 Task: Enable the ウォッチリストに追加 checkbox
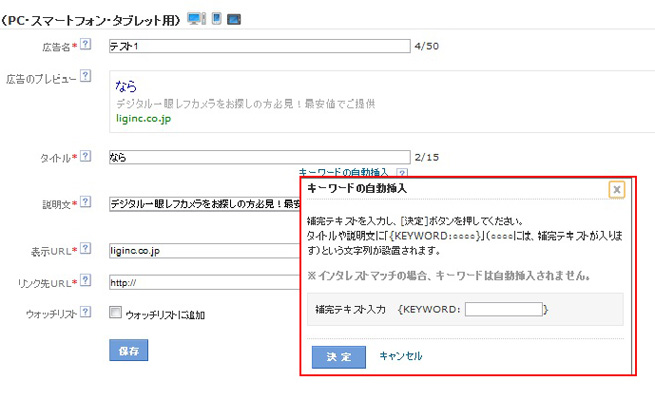pos(115,314)
